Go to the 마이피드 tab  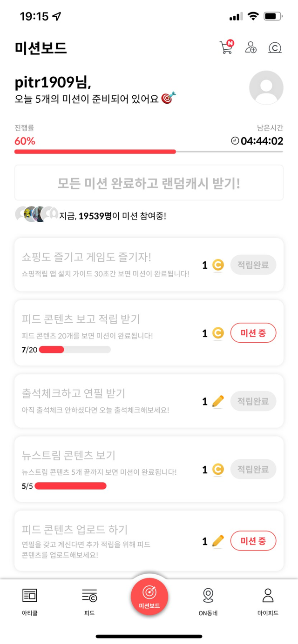click(x=268, y=595)
